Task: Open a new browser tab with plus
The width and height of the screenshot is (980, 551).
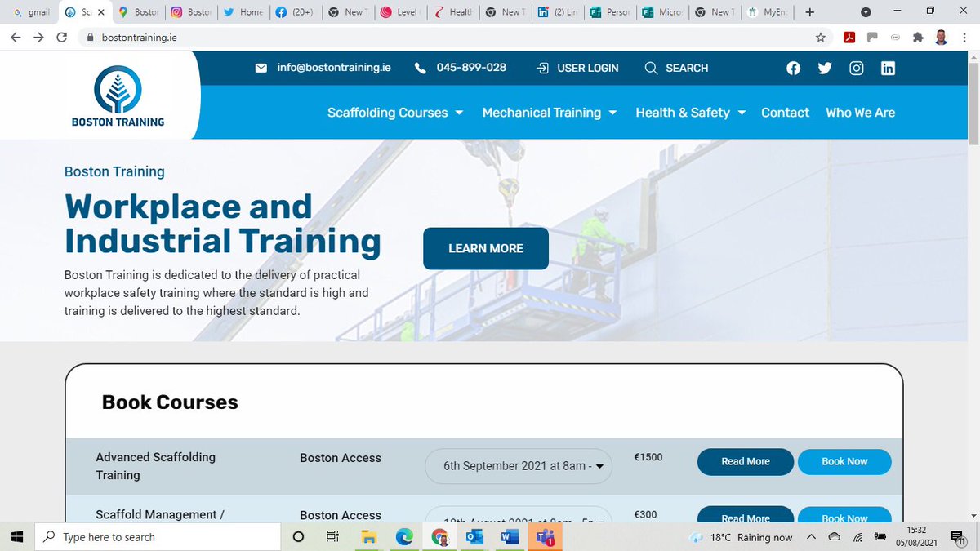Action: click(x=809, y=12)
